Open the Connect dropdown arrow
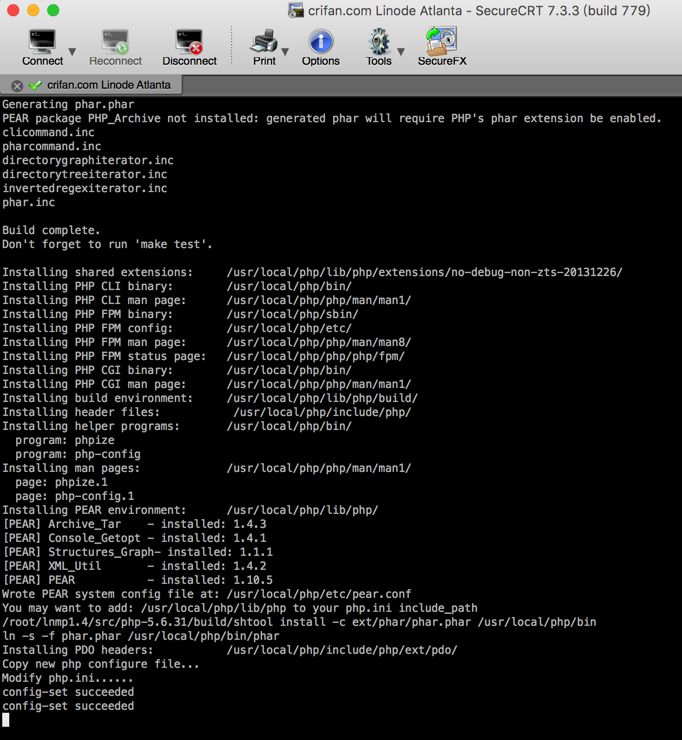Viewport: 682px width, 740px height. [x=72, y=51]
